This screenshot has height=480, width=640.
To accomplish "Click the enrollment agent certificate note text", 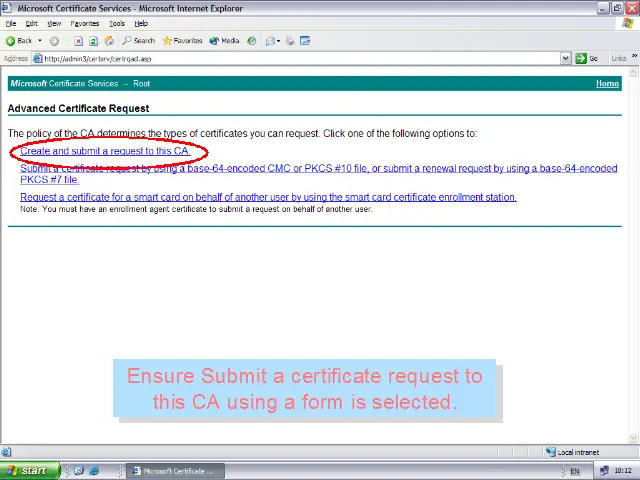I will [x=196, y=209].
